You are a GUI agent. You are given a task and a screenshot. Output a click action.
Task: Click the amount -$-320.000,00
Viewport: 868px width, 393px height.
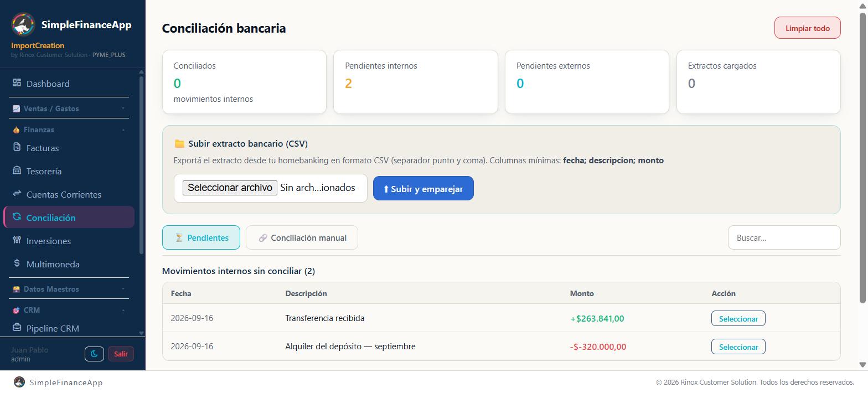point(598,347)
